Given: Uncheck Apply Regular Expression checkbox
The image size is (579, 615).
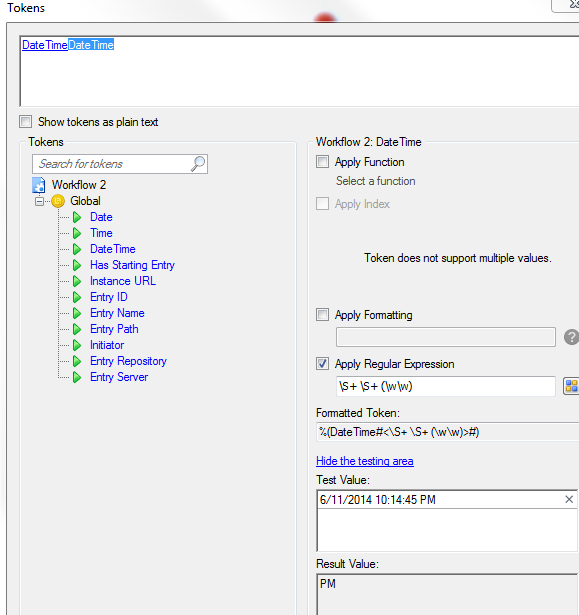Looking at the screenshot, I should pyautogui.click(x=322, y=364).
